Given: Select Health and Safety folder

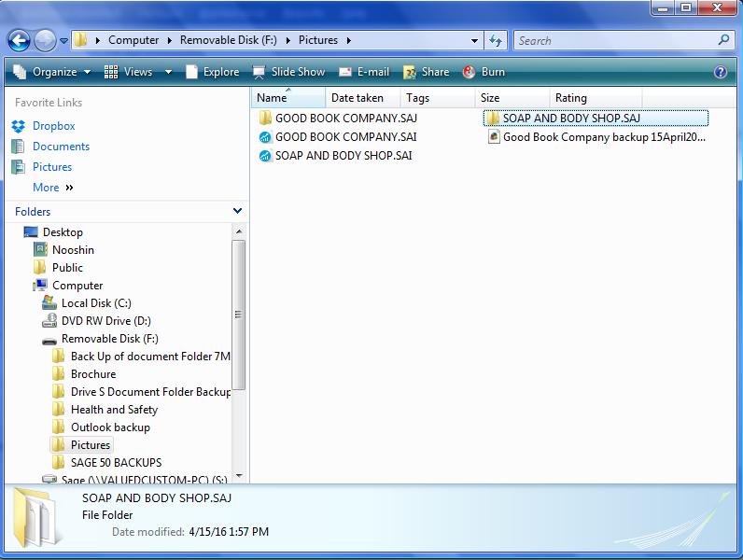Looking at the screenshot, I should (x=114, y=410).
